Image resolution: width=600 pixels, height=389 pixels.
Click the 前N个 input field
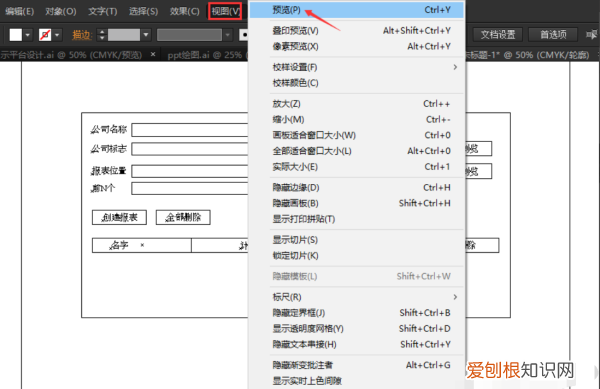(190, 189)
